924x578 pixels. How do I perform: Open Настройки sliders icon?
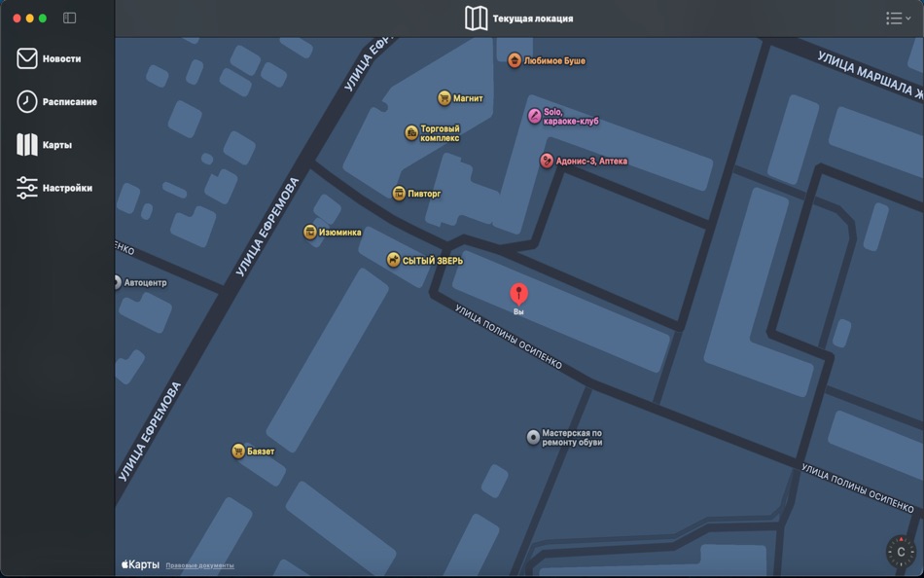26,188
